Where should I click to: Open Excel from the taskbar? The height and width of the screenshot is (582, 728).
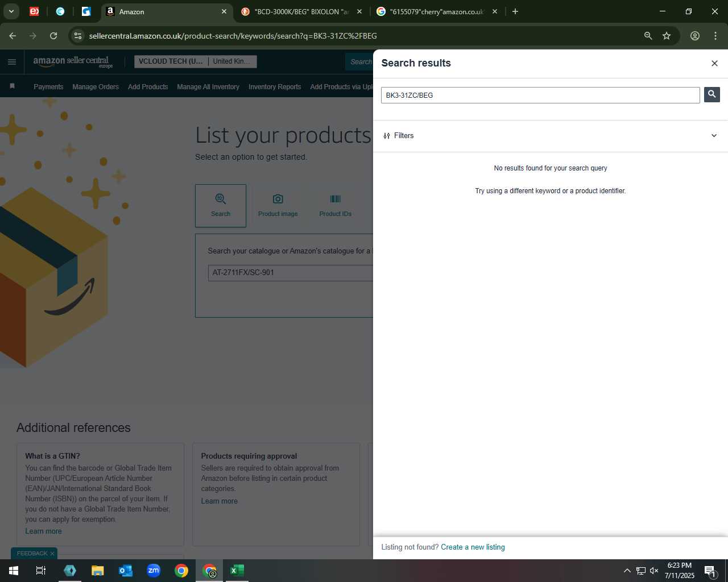tap(237, 571)
